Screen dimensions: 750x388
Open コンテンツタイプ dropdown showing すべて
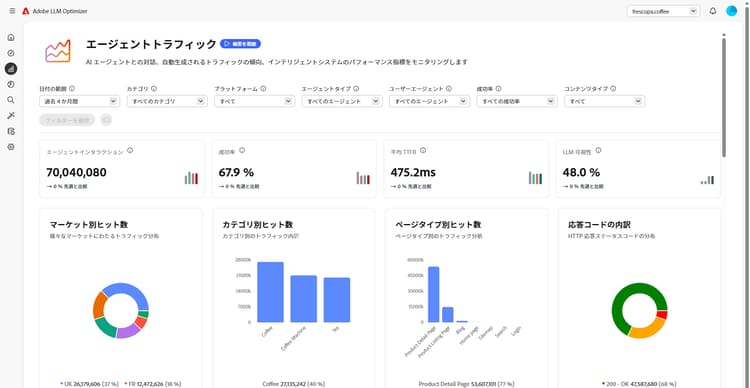pyautogui.click(x=605, y=101)
